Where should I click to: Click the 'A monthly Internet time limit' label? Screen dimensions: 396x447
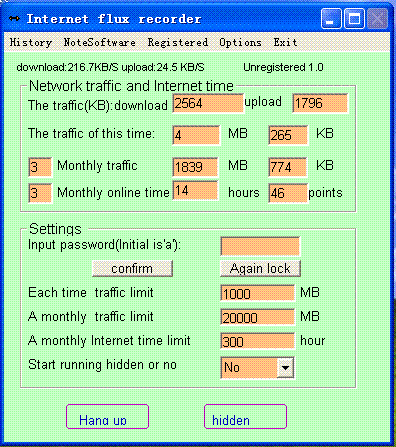click(109, 341)
